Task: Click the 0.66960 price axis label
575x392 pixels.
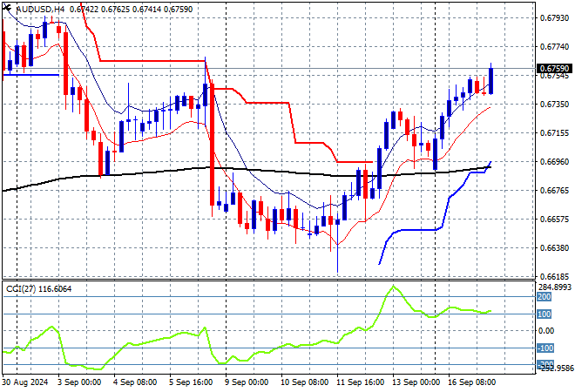Action: 554,162
